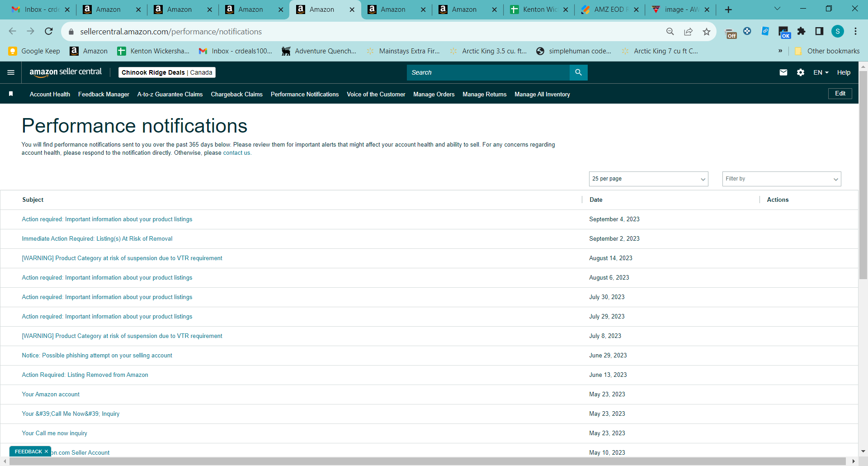Screen dimensions: 868x466
Task: Click the Subject column header
Action: point(33,200)
